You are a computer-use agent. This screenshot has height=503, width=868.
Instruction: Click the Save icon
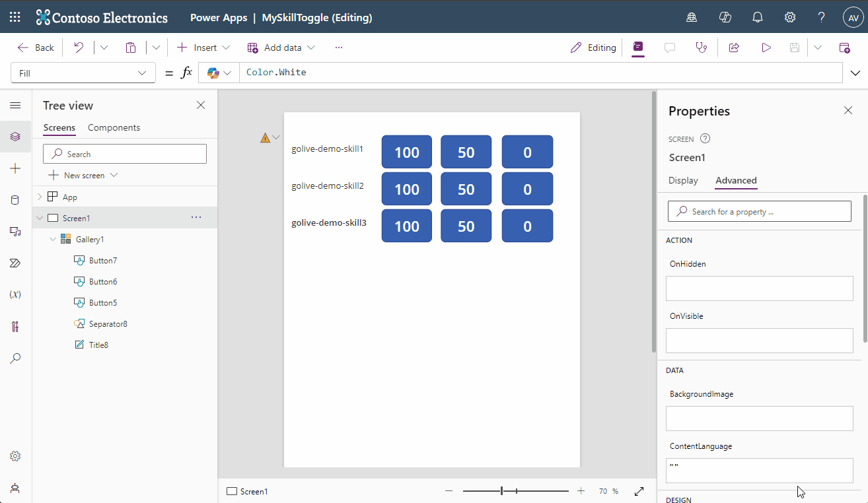[x=795, y=48]
